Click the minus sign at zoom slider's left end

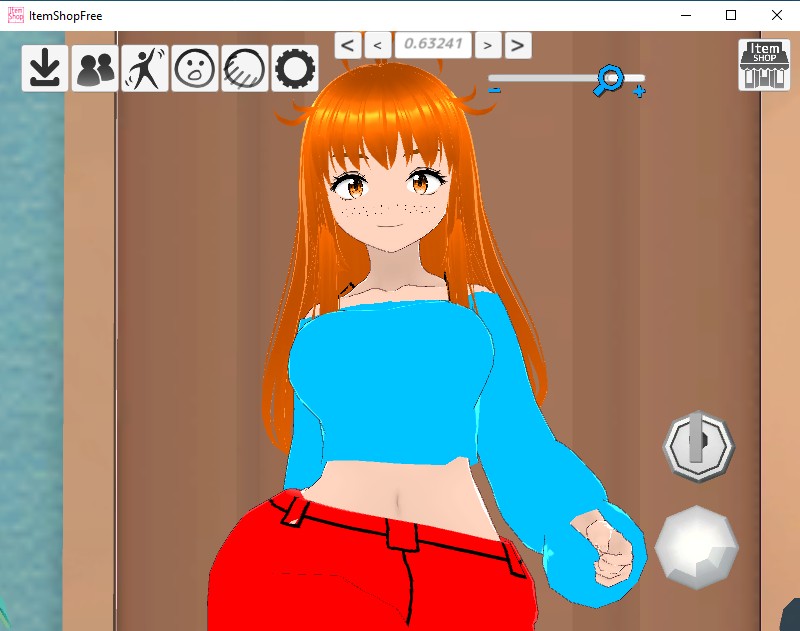(x=494, y=91)
